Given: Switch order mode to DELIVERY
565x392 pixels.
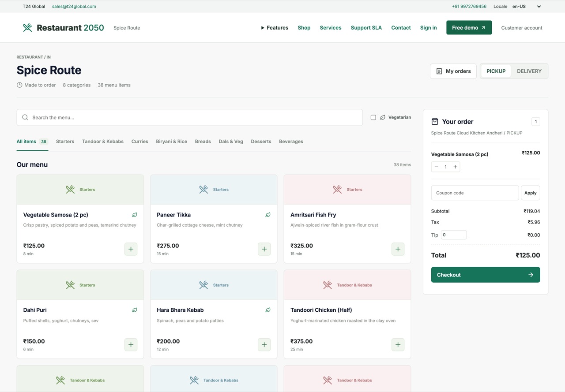Looking at the screenshot, I should click(x=529, y=71).
